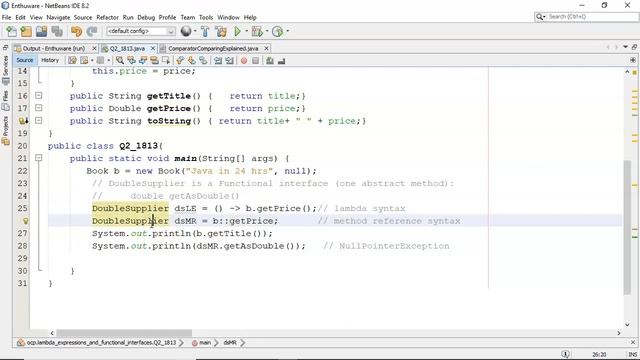Toggle Bookmark editor icon
The width and height of the screenshot is (640, 360).
tap(203, 60)
